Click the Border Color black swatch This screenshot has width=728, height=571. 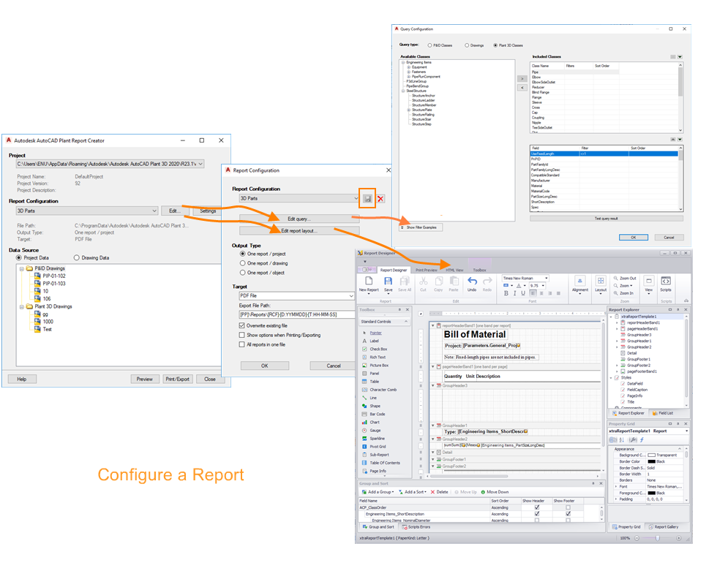pyautogui.click(x=651, y=461)
